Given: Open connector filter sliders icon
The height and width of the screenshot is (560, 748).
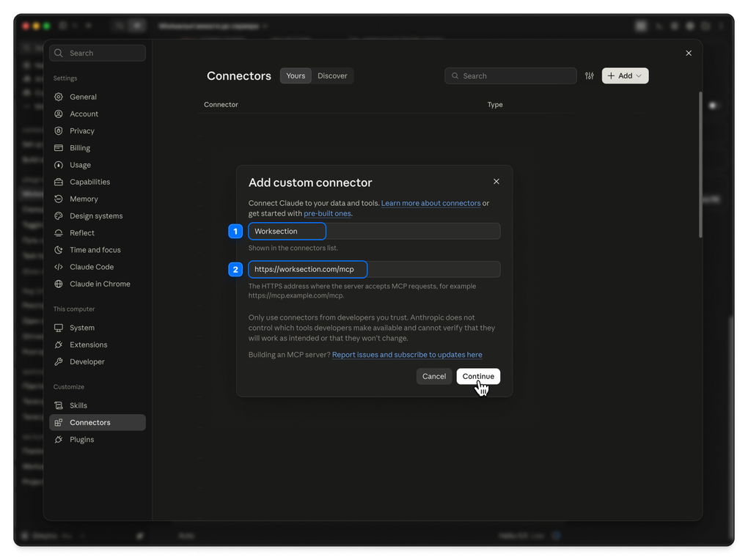Looking at the screenshot, I should tap(590, 75).
